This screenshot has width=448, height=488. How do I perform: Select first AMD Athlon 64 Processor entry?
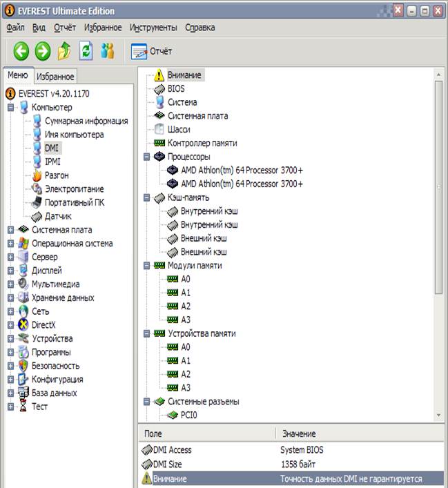click(242, 170)
